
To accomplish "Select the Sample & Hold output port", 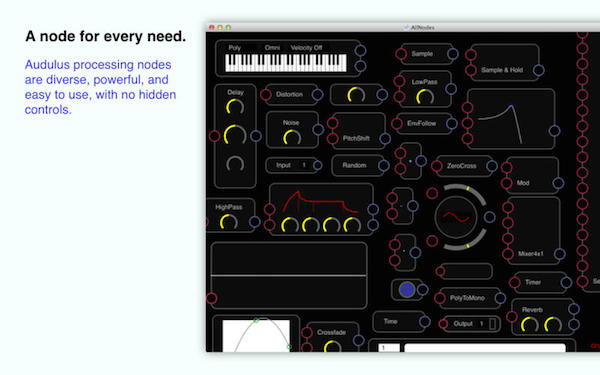I will point(538,70).
